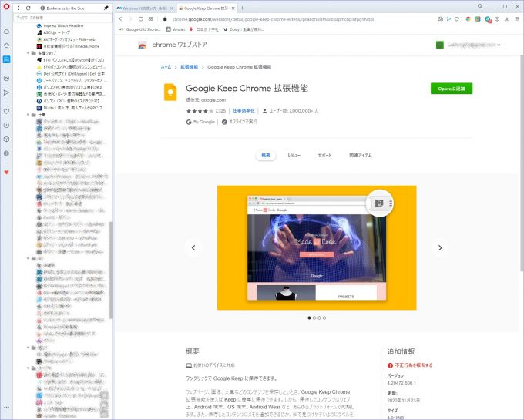Switch to the 関連アイテム tab
Image resolution: width=524 pixels, height=420 pixels.
(x=361, y=156)
